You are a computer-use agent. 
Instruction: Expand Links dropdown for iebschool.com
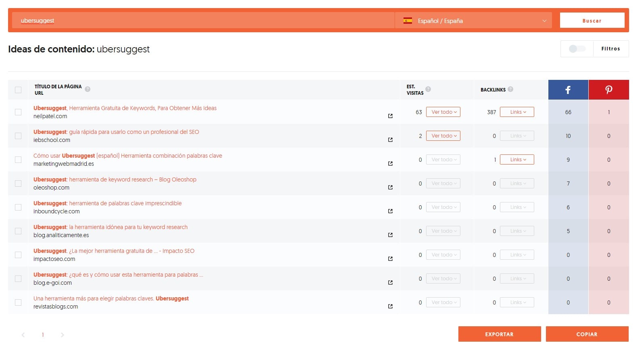pos(517,136)
